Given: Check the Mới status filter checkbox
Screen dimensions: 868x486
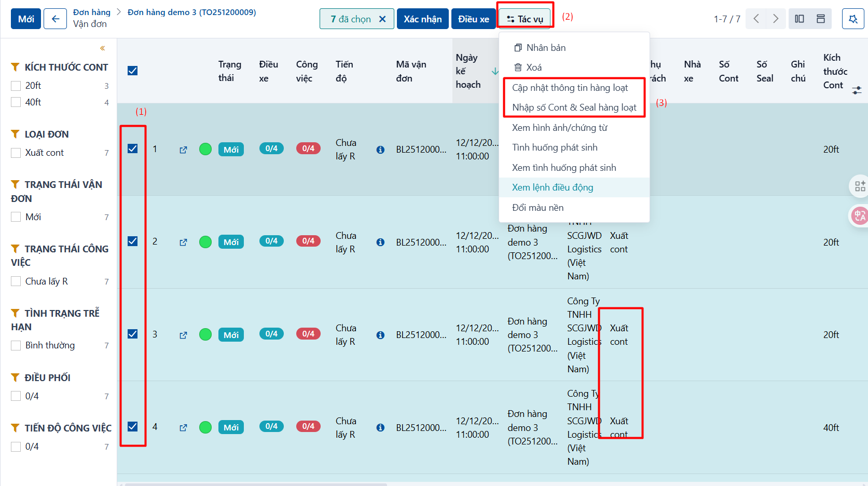Looking at the screenshot, I should click(x=16, y=217).
